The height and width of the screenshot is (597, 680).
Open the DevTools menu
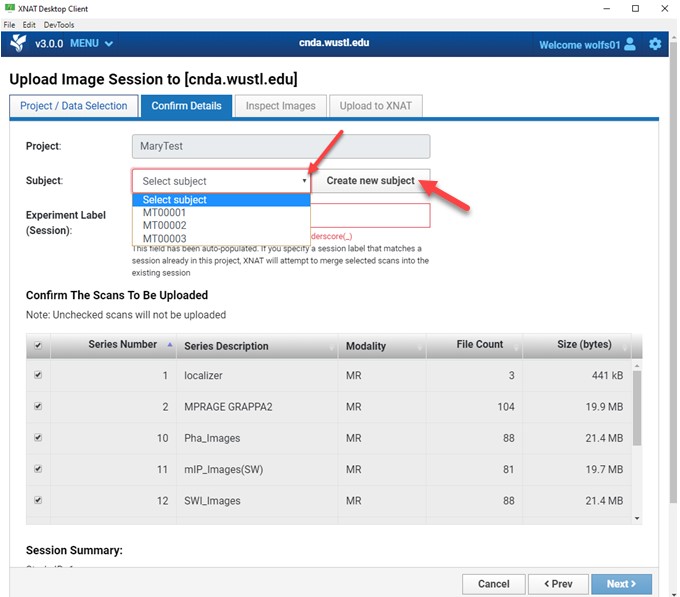pos(58,24)
